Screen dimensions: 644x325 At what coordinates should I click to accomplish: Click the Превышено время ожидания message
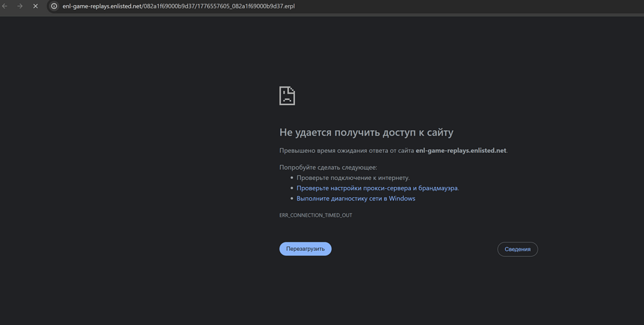click(x=346, y=151)
